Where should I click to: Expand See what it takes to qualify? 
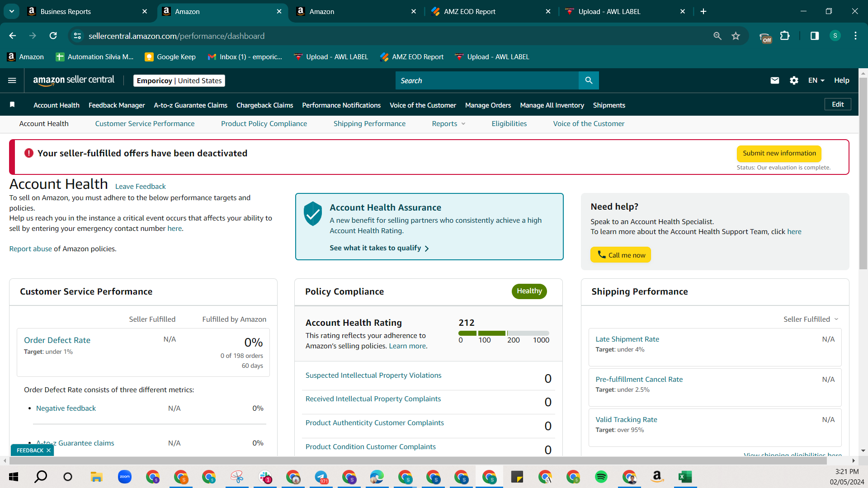tap(379, 248)
